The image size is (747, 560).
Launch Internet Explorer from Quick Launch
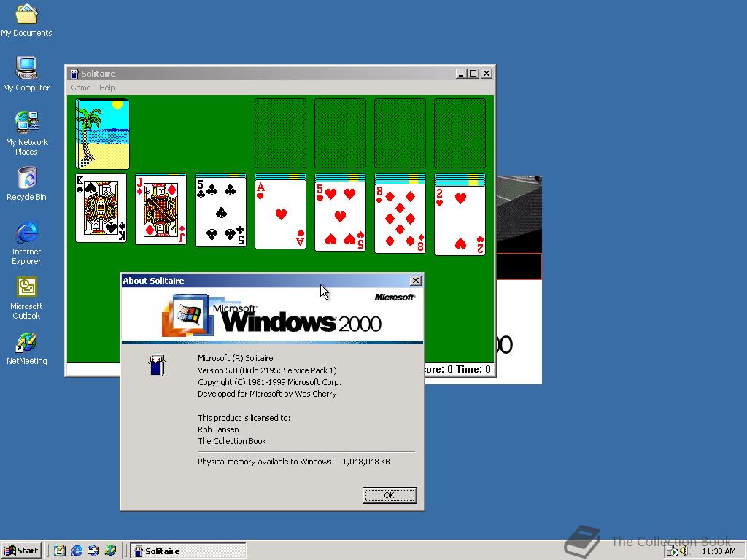coord(77,551)
